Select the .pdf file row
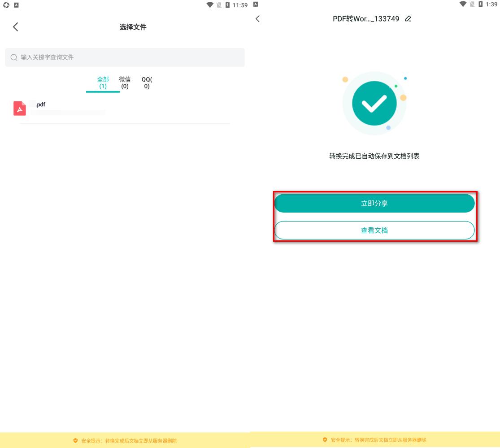This screenshot has width=500, height=448. click(x=125, y=109)
